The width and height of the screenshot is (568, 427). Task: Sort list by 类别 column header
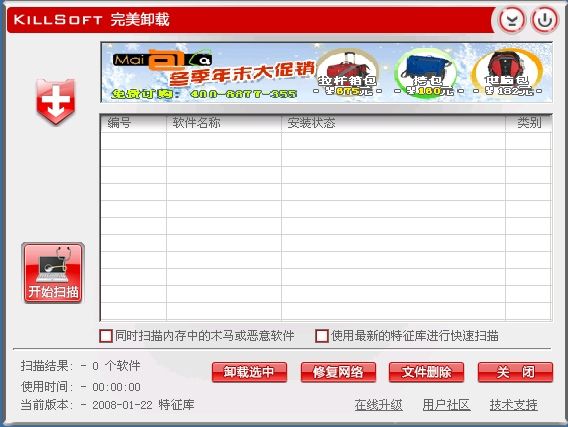(x=529, y=123)
